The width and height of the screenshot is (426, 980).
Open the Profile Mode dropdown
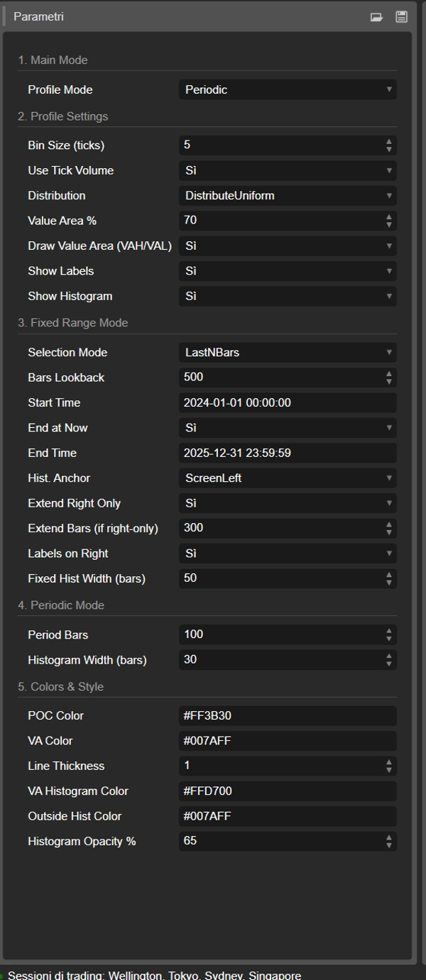click(x=287, y=89)
